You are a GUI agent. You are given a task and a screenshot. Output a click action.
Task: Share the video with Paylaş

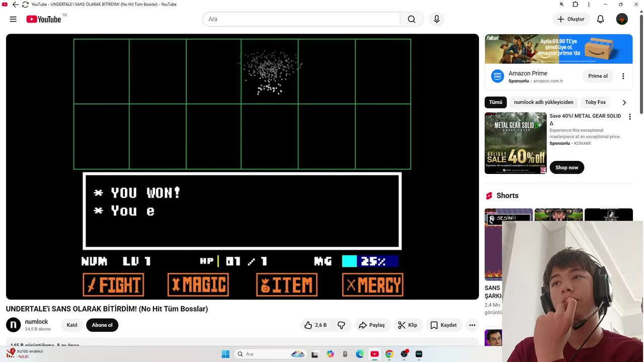[372, 325]
